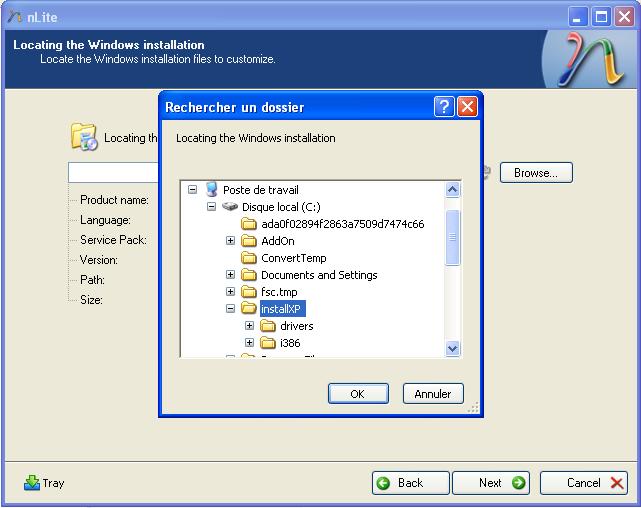Image resolution: width=641 pixels, height=508 pixels.
Task: Click the installXP folder icon
Action: (x=249, y=309)
